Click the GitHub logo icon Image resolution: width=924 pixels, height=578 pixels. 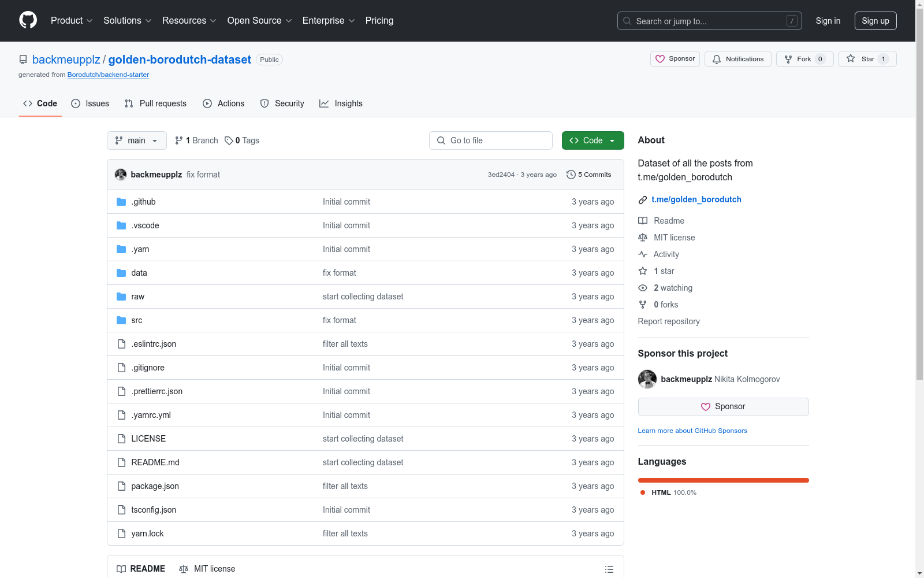[x=28, y=20]
